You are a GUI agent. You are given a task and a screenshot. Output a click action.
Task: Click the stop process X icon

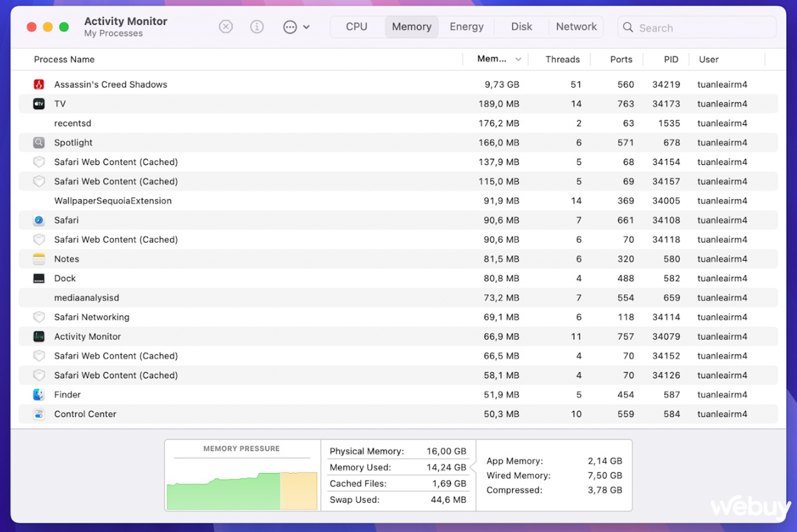pos(226,27)
